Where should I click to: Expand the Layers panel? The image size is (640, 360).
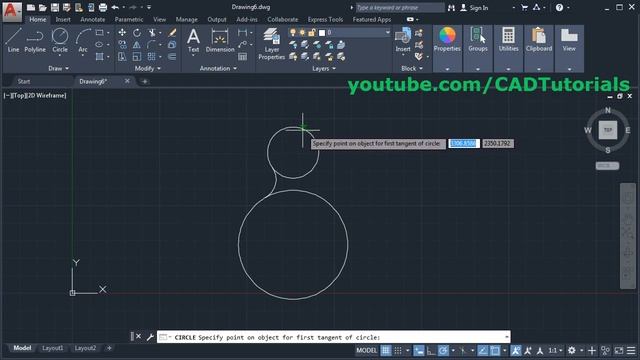[324, 69]
